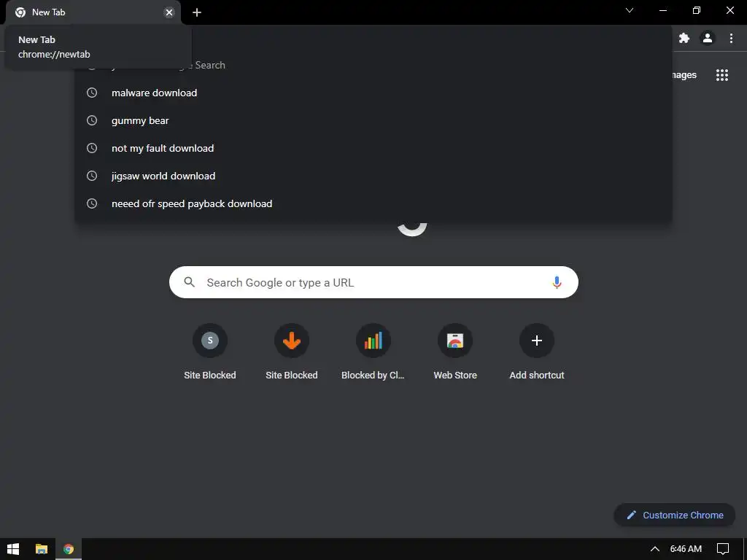This screenshot has height=560, width=747.
Task: Open the profile avatar menu
Action: pyautogui.click(x=708, y=38)
